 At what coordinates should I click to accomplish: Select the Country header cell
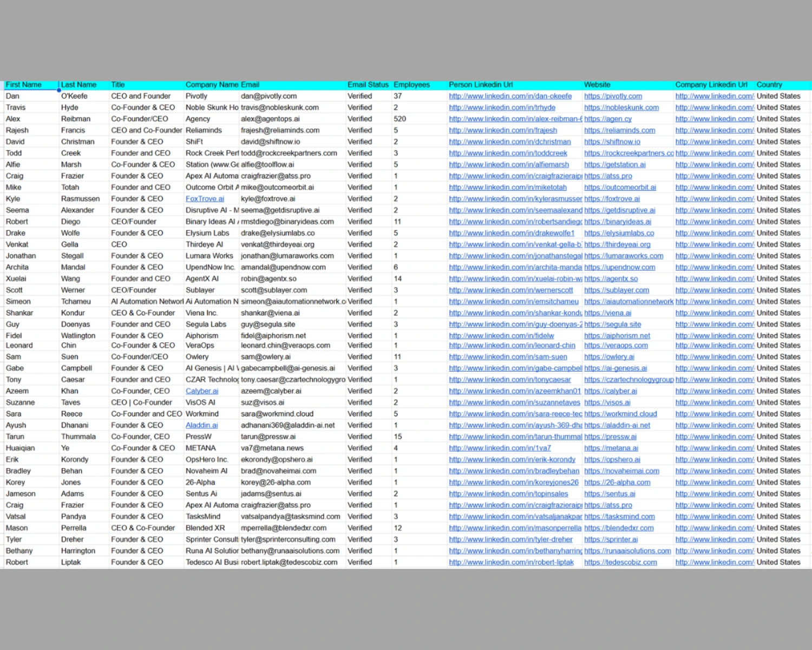tap(783, 85)
